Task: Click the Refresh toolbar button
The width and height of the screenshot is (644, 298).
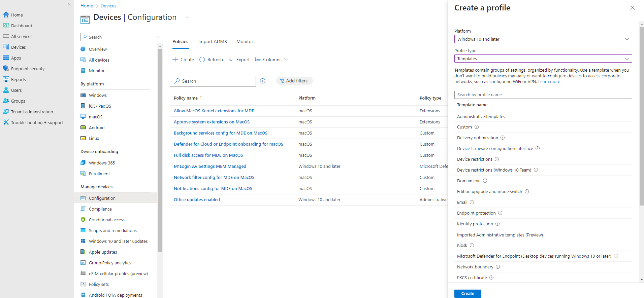Action: point(211,60)
